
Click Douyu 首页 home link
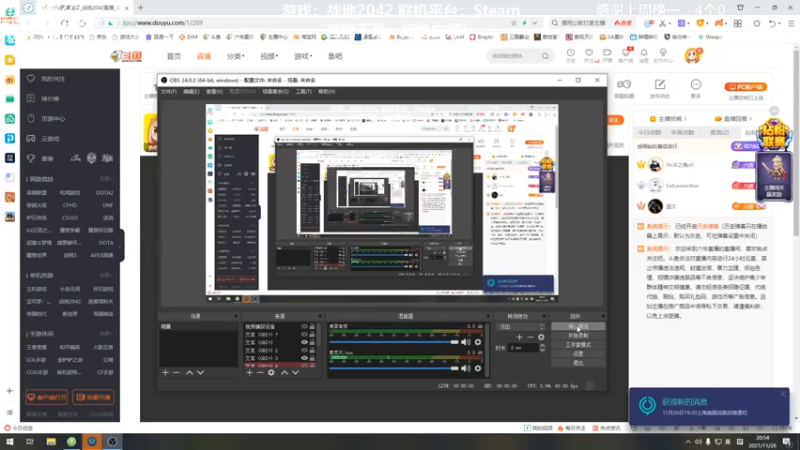click(173, 56)
